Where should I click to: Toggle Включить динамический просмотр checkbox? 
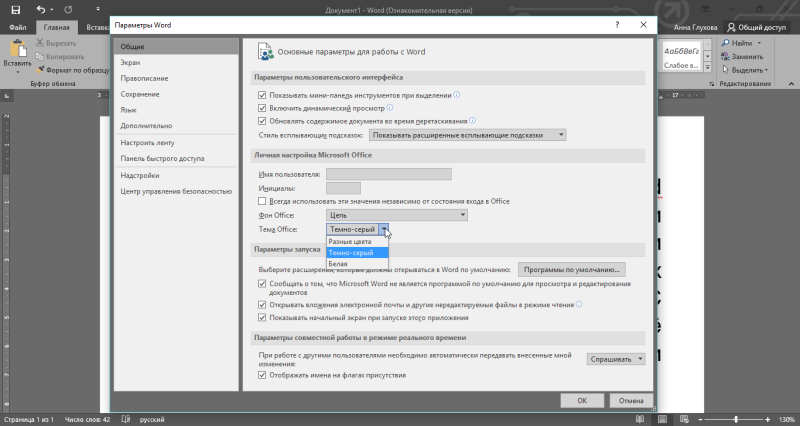[262, 108]
